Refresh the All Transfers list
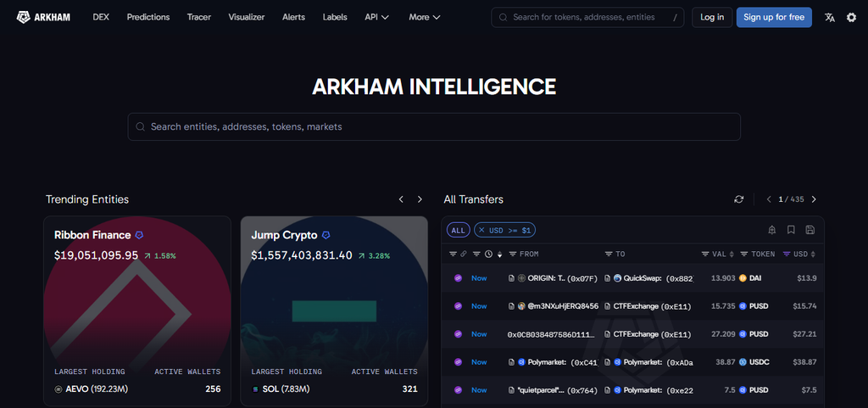Image resolution: width=868 pixels, height=408 pixels. (738, 199)
